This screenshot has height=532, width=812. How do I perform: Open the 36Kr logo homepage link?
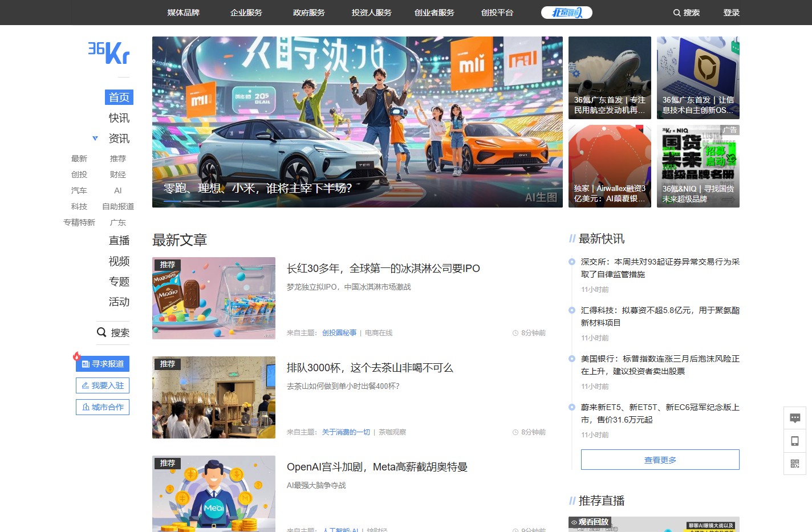coord(109,53)
